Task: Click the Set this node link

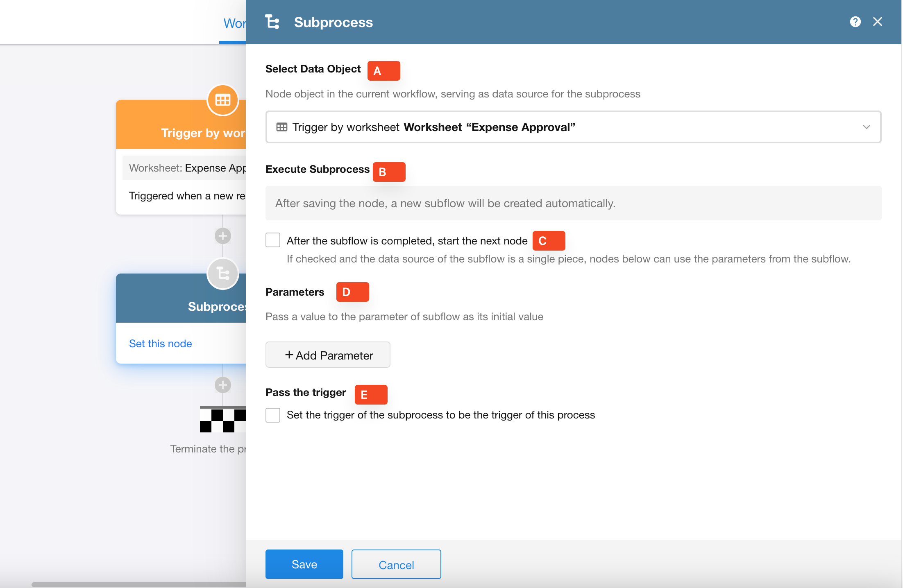Action: tap(160, 344)
